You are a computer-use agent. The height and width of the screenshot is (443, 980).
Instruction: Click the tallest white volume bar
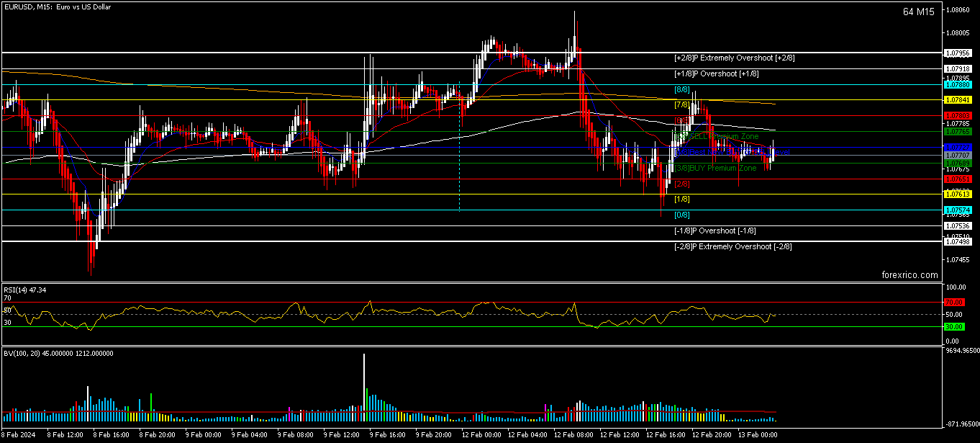tap(364, 388)
